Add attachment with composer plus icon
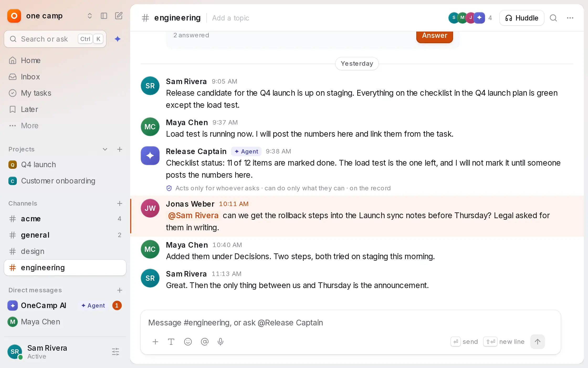This screenshot has width=588, height=368. tap(155, 342)
